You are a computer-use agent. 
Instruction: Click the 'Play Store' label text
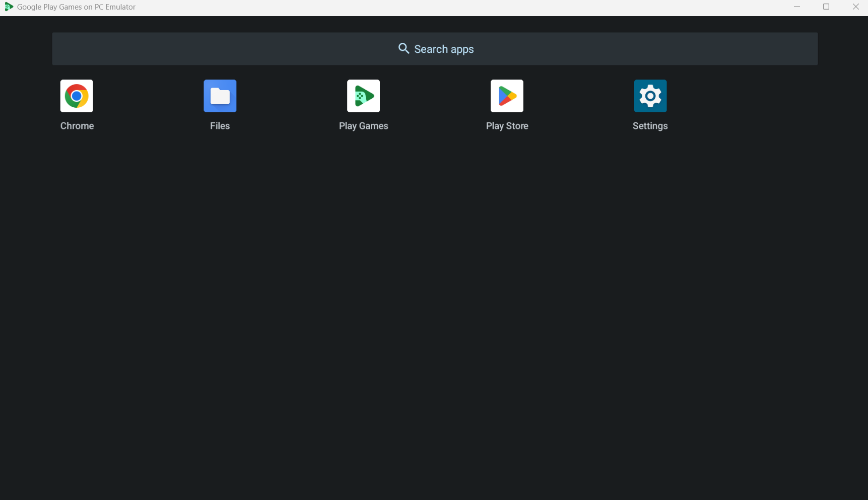point(507,126)
